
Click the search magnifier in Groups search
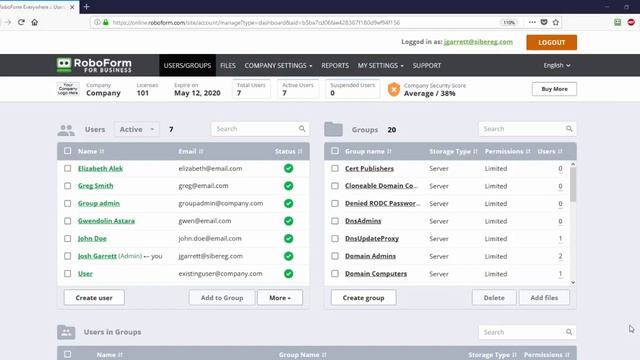click(x=569, y=129)
